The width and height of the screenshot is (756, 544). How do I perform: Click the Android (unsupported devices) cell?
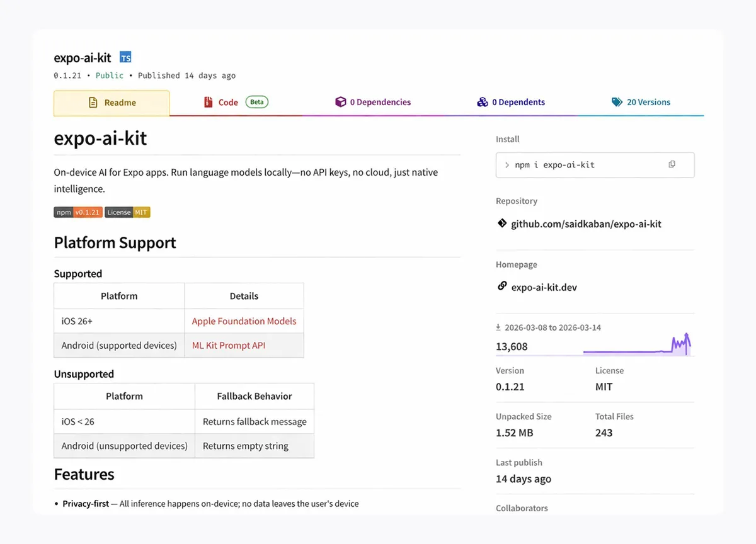[x=124, y=446]
